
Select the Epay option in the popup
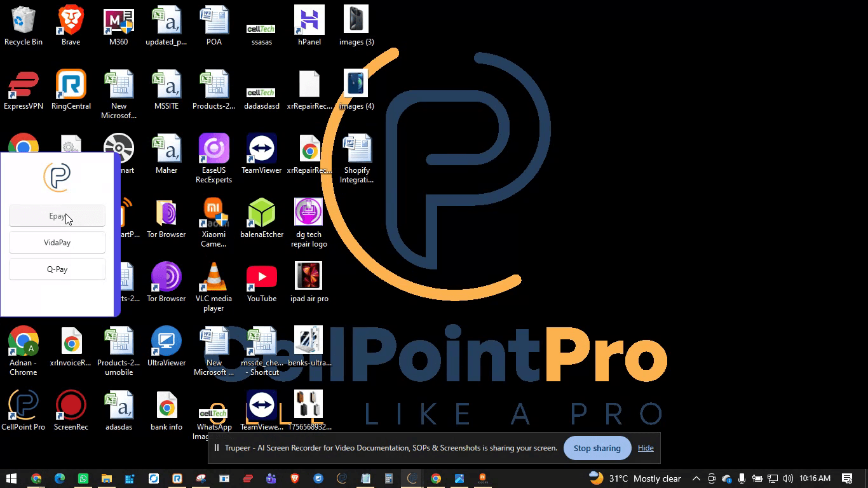click(57, 216)
